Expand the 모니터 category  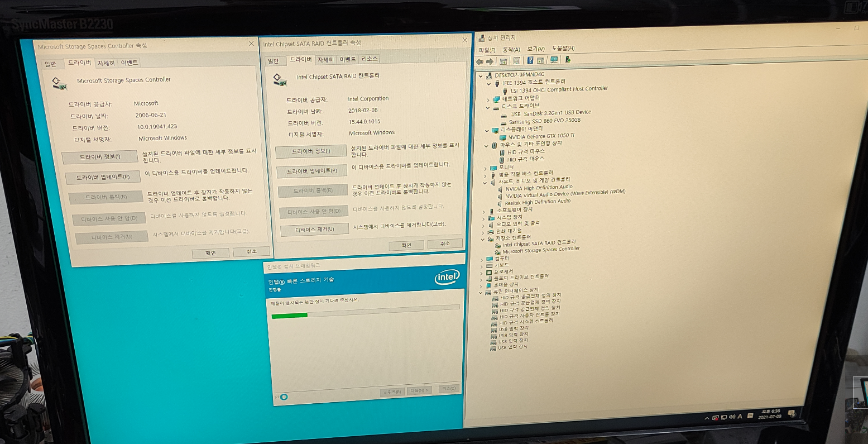click(485, 168)
